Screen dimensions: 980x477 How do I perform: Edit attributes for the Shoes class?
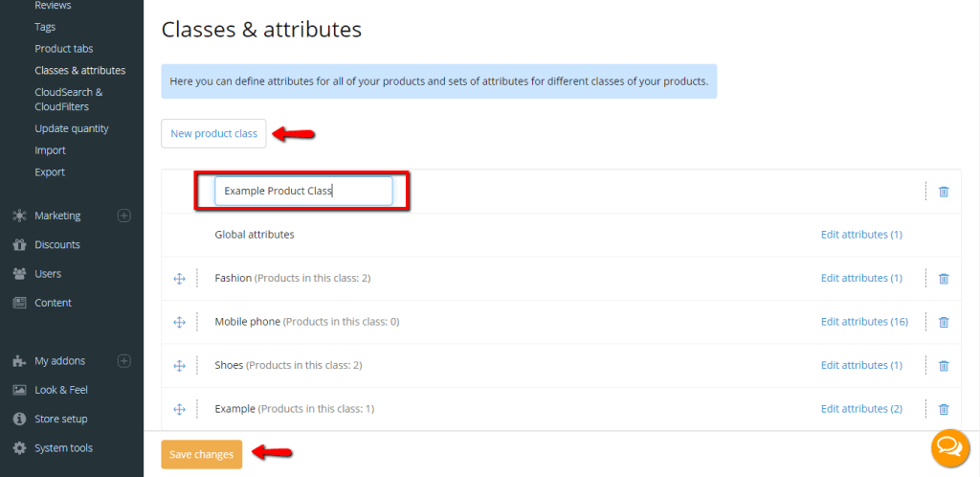pos(861,365)
